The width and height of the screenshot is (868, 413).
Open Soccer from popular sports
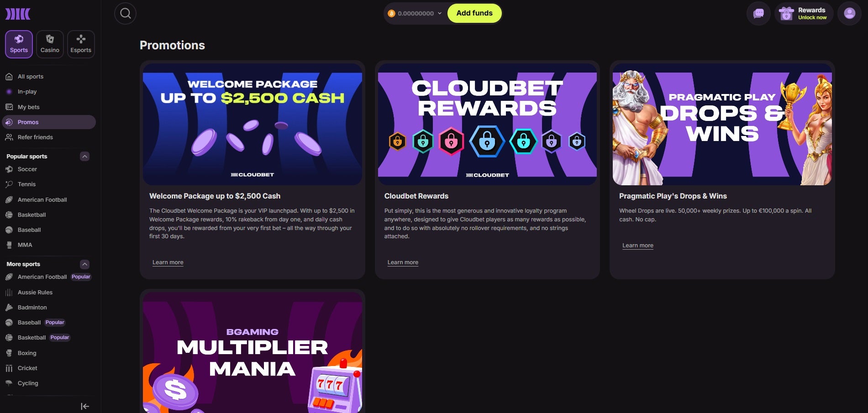tap(27, 169)
